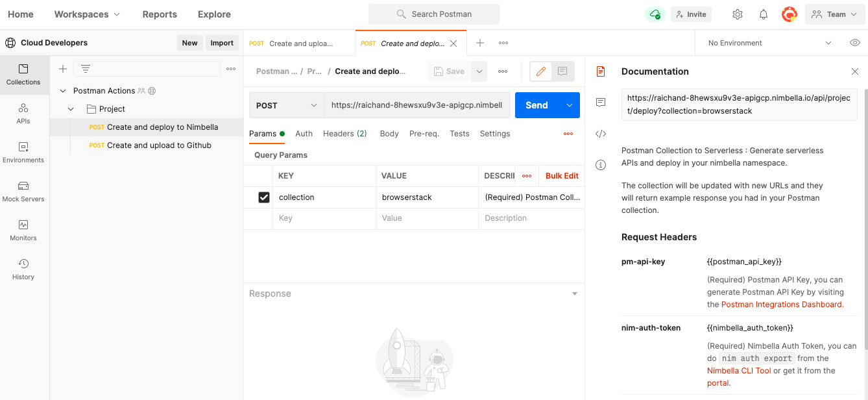Click the request URL field
The width and height of the screenshot is (868, 400).
pyautogui.click(x=416, y=105)
